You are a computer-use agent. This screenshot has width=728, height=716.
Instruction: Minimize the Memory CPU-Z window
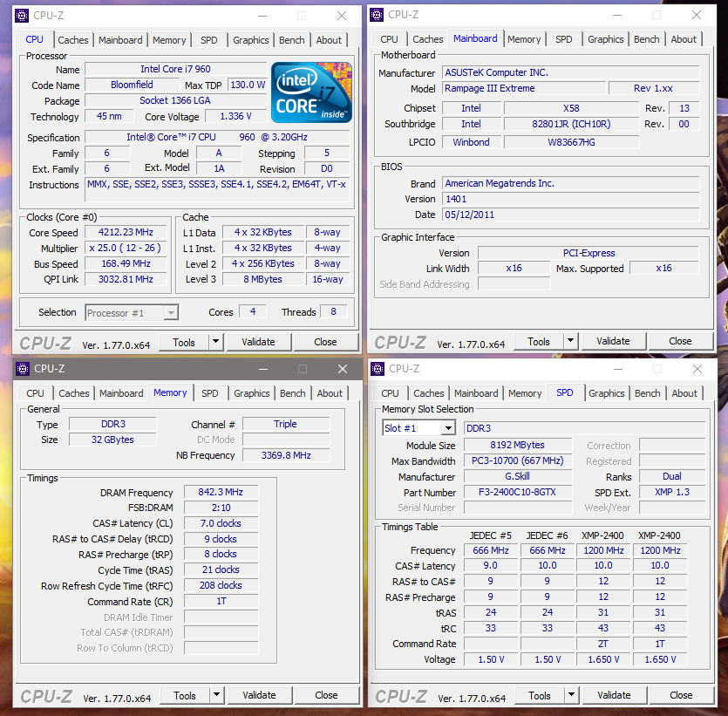pos(263,369)
